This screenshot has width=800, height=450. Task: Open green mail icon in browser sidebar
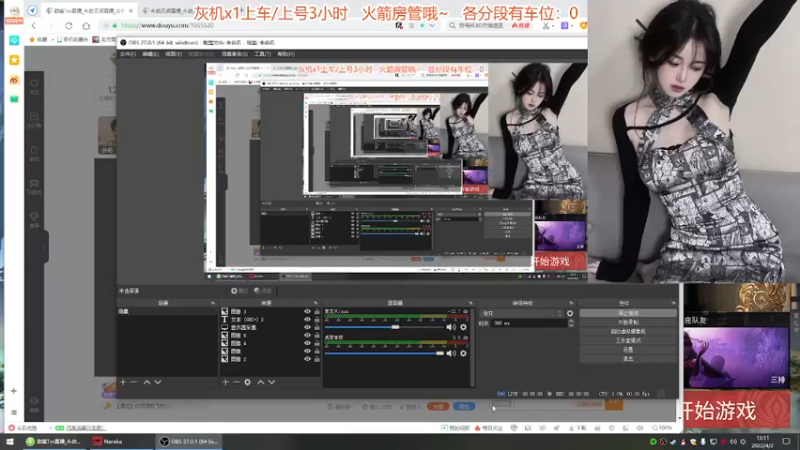[14, 99]
